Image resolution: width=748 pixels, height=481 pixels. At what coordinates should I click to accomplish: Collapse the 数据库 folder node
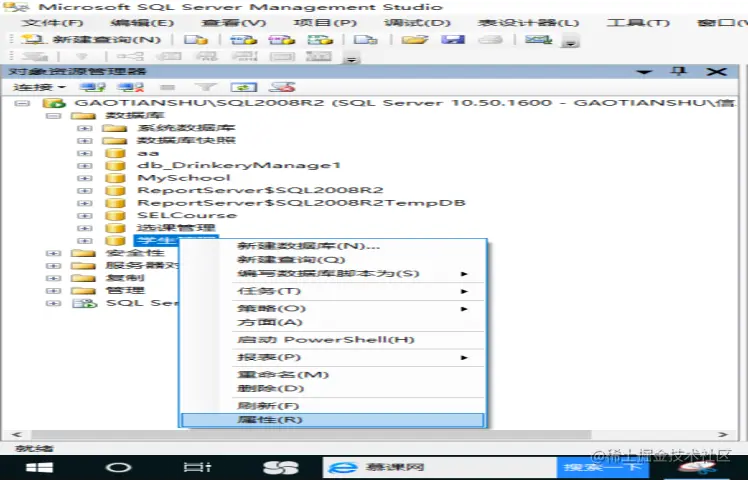point(53,115)
